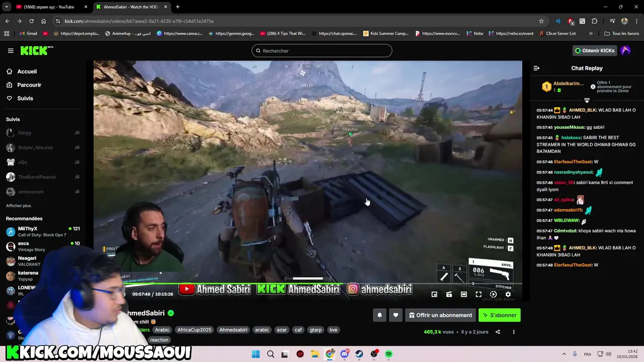Open Spotify from the taskbar
Viewport: 644px width, 362px height.
(389, 354)
